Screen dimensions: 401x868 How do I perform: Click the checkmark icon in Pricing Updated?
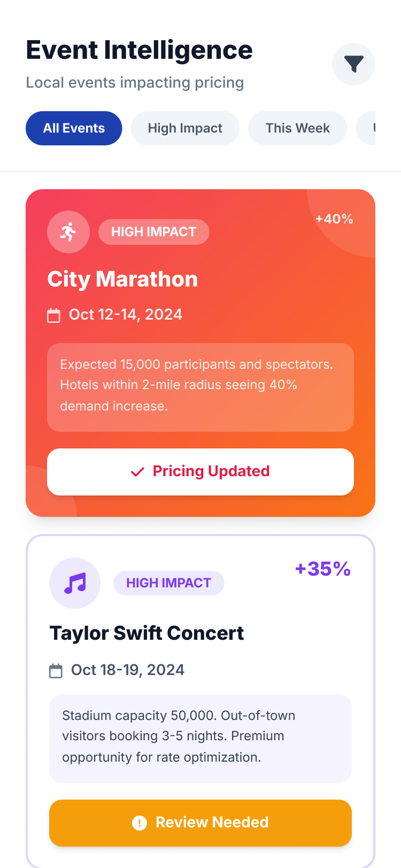click(x=137, y=472)
